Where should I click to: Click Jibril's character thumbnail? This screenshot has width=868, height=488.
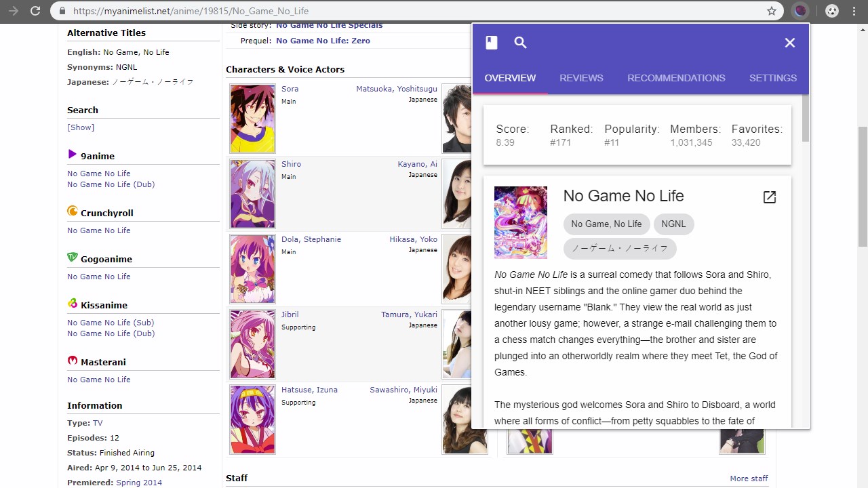coord(252,344)
